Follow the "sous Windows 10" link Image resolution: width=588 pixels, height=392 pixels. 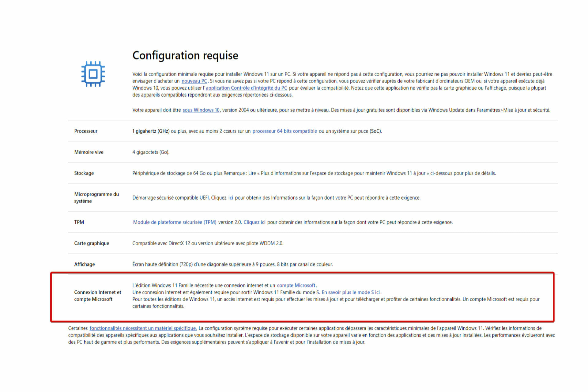tap(201, 110)
